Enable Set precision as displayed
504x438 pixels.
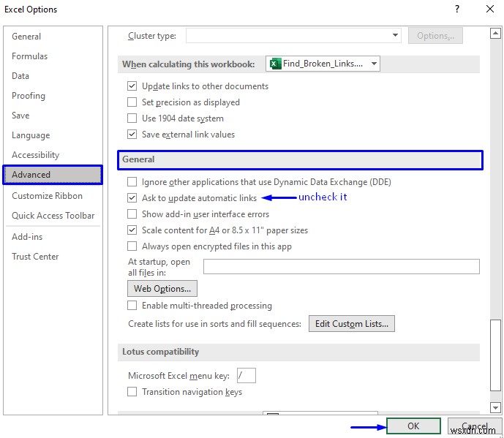132,102
